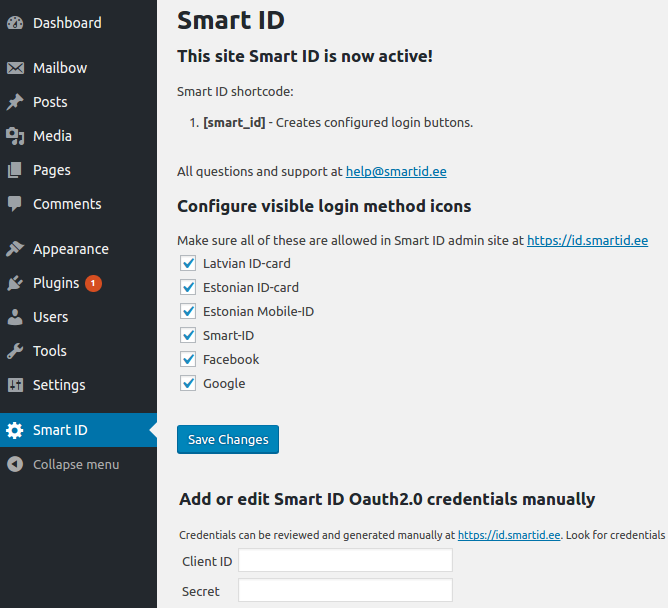Click the Settings sliders icon
The height and width of the screenshot is (608, 668).
(x=15, y=385)
